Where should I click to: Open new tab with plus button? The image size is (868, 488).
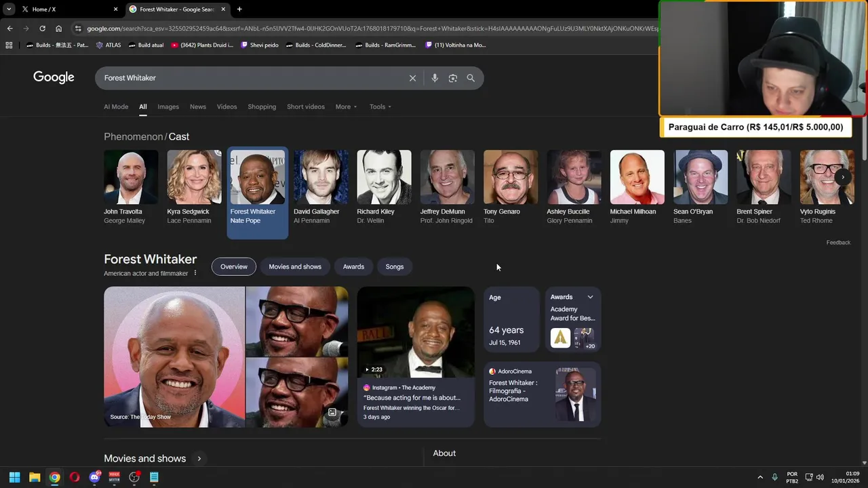click(239, 9)
